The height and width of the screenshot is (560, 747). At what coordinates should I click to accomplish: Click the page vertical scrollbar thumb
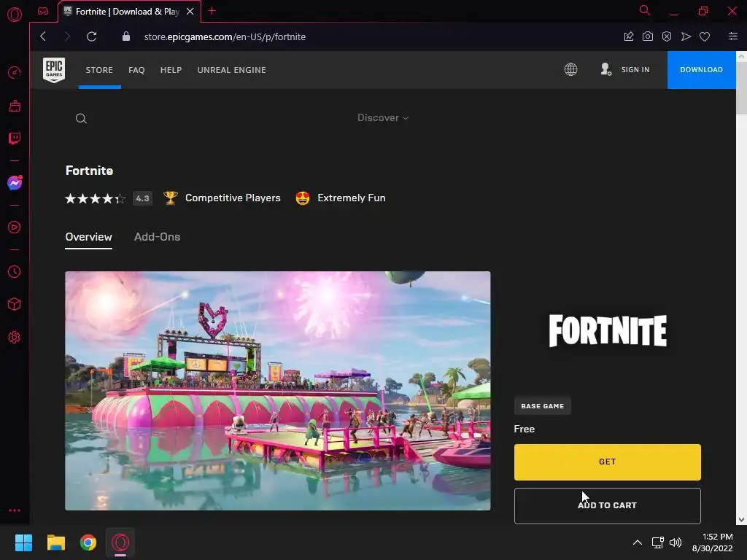tap(741, 88)
